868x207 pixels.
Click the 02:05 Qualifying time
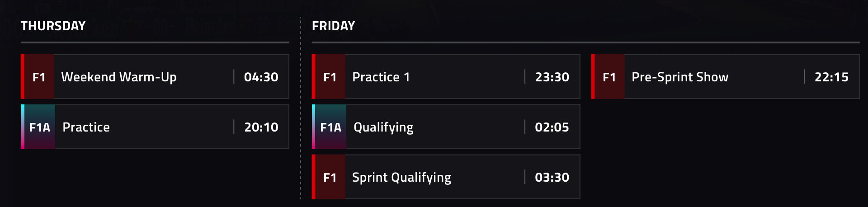[552, 127]
